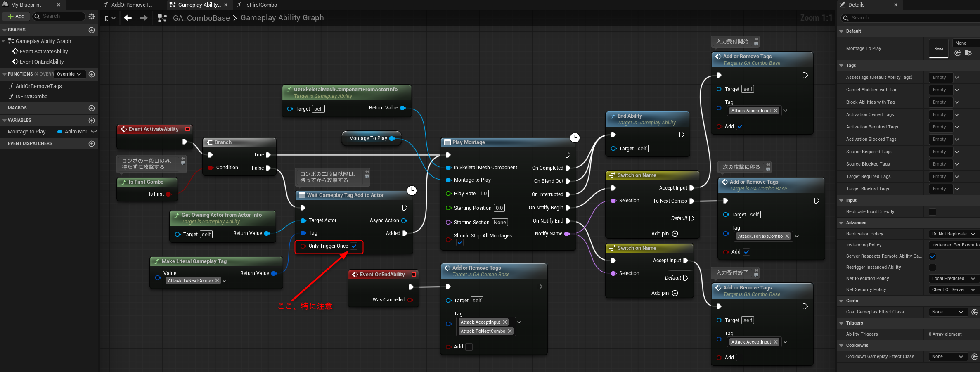Image resolution: width=980 pixels, height=372 pixels.
Task: Click the Add button in My Blueprint
Action: pyautogui.click(x=16, y=17)
